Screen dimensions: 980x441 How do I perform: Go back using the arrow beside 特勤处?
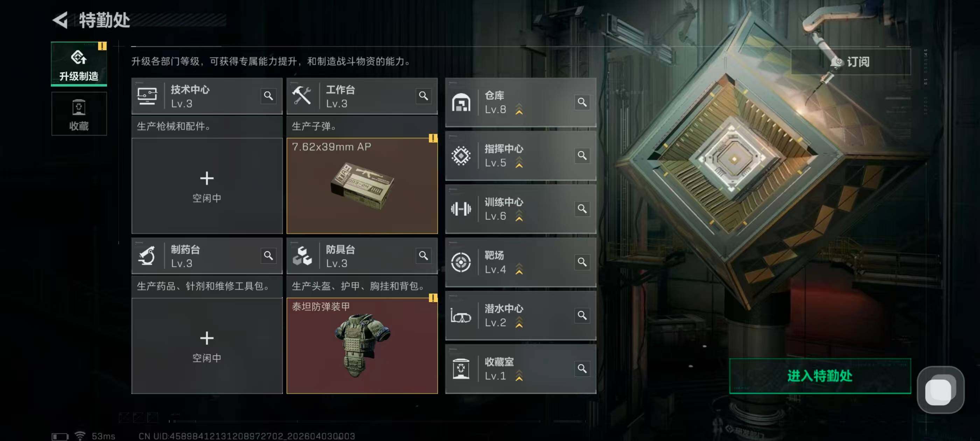(60, 20)
